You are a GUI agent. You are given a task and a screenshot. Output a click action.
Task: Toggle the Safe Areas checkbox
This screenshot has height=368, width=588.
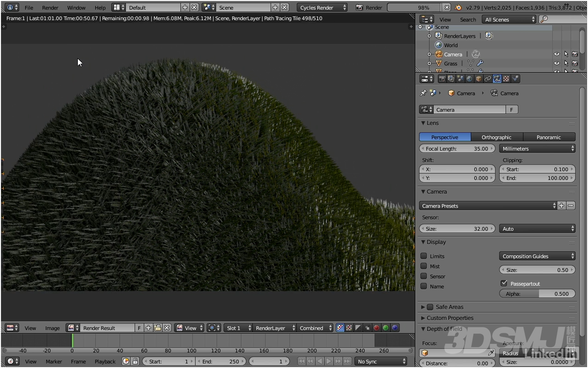[x=430, y=307]
